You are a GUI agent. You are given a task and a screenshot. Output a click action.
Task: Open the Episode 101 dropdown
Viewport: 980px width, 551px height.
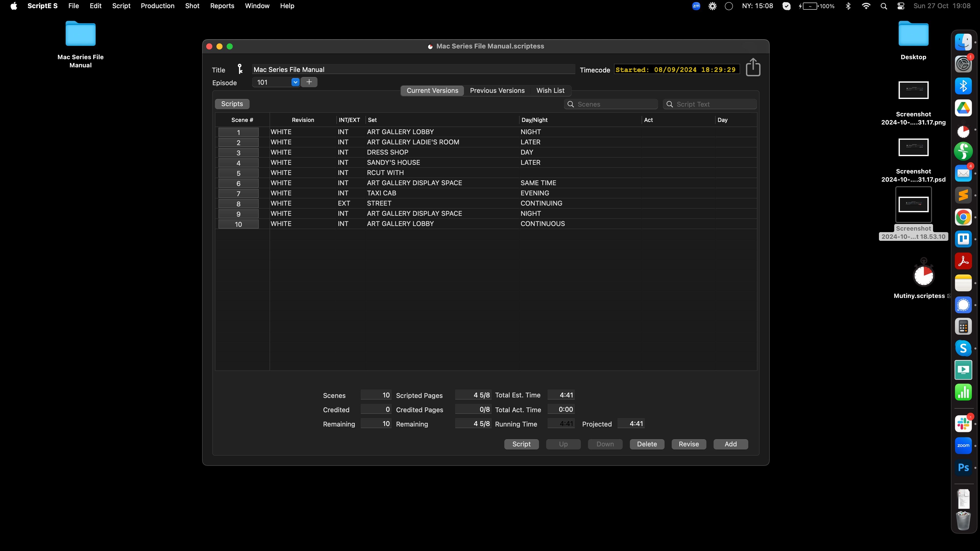(295, 82)
